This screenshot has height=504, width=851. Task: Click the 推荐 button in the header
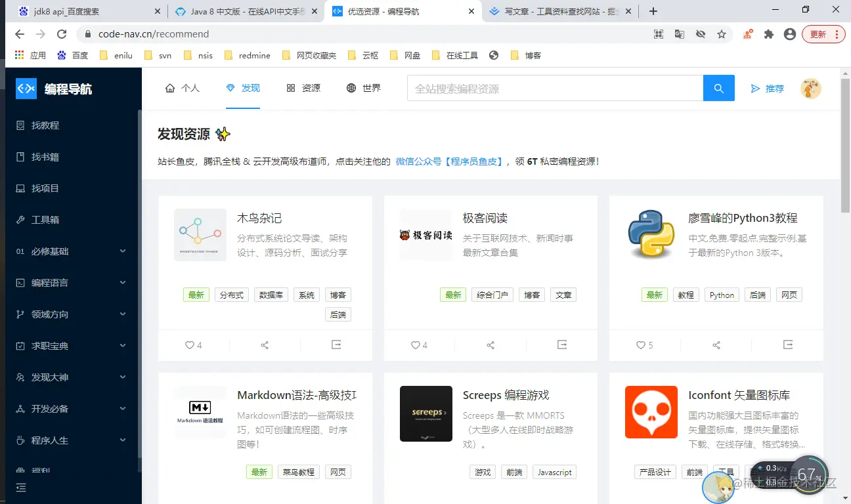tap(768, 89)
